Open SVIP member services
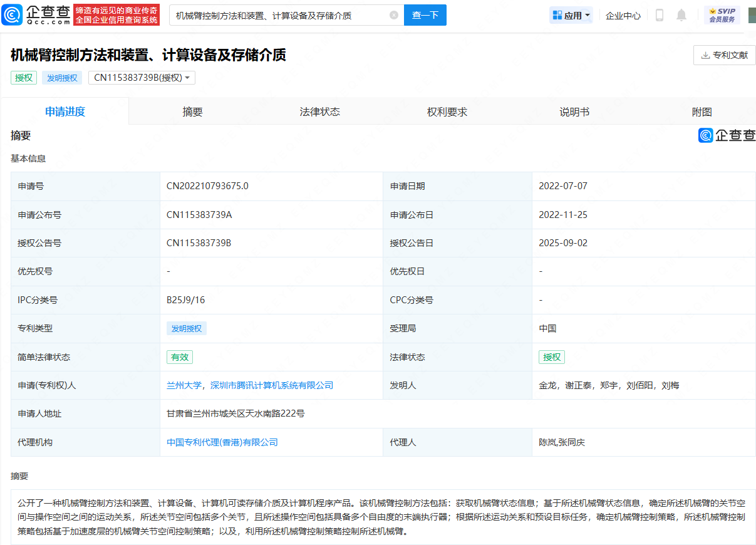The image size is (756, 545). pos(722,15)
